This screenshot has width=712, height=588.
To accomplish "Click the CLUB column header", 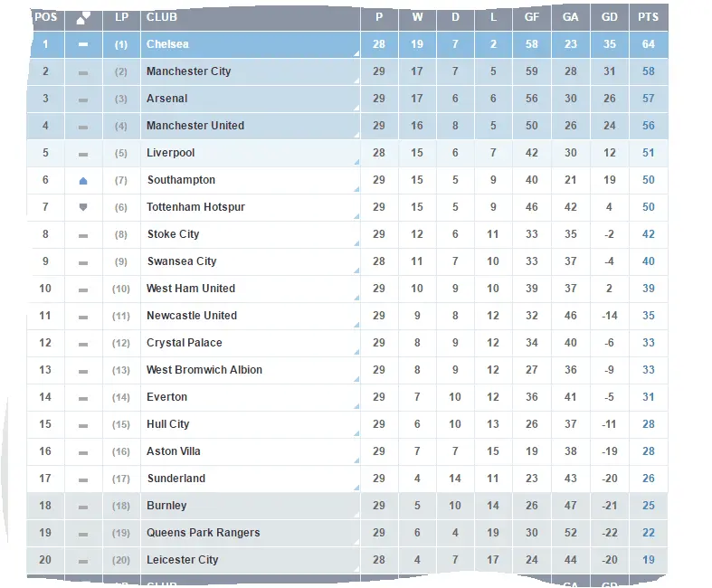I will 161,17.
